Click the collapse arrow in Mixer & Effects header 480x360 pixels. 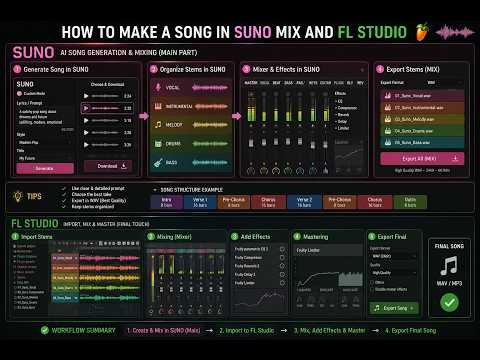click(362, 70)
